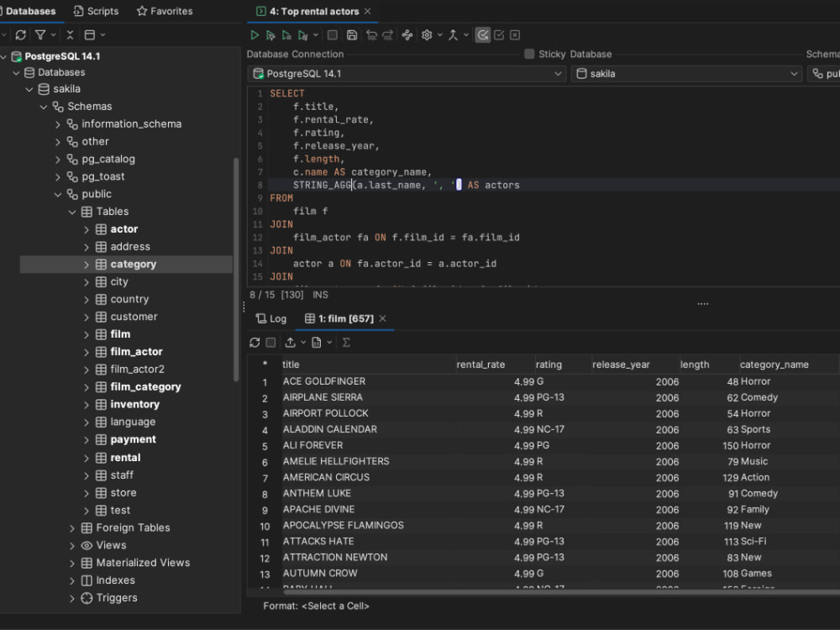Expand the category table node
The height and width of the screenshot is (630, 840).
coord(87,264)
